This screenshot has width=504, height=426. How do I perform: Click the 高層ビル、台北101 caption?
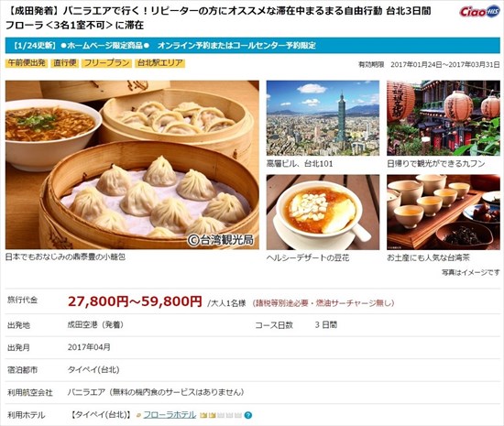point(300,164)
